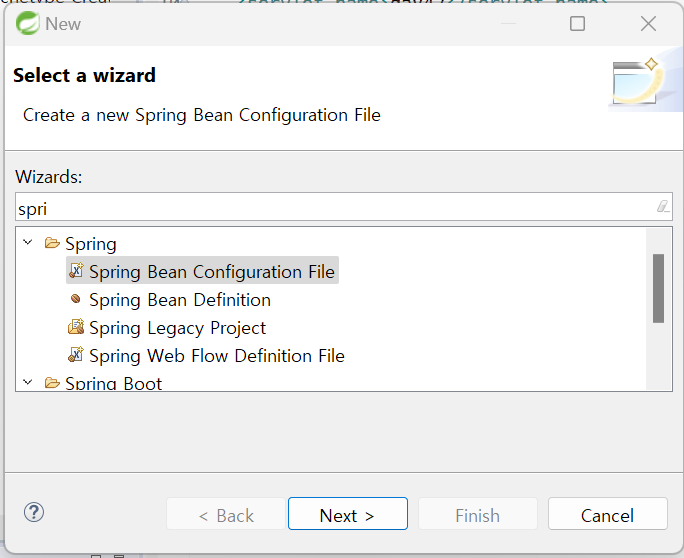Pick Spring Web Flow Definition File

217,356
